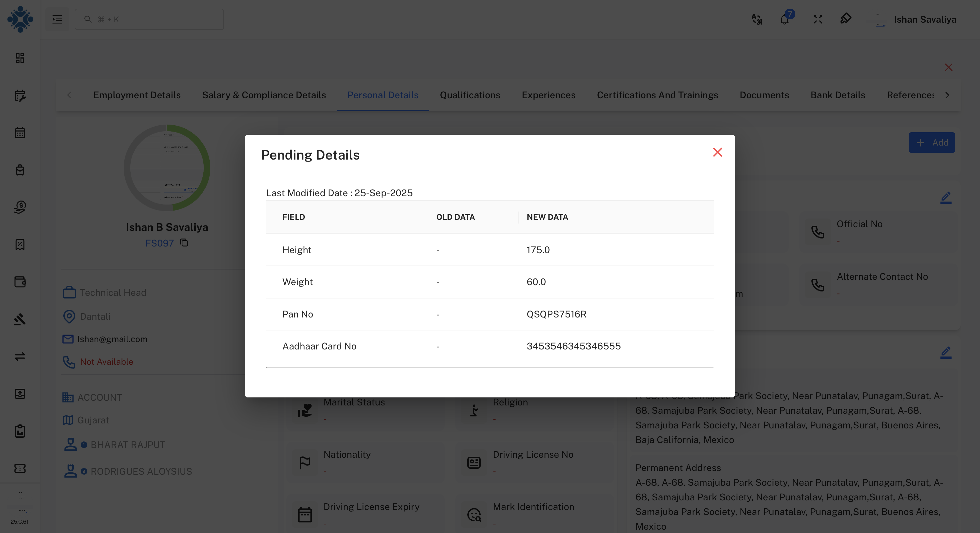Image resolution: width=980 pixels, height=533 pixels.
Task: Open the upload tray icon in sidebar
Action: pyautogui.click(x=19, y=394)
